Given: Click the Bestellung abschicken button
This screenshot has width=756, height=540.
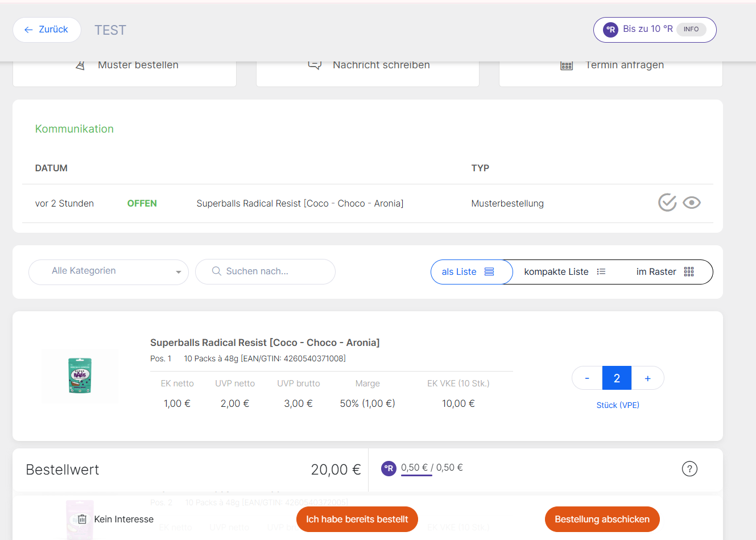Looking at the screenshot, I should click(602, 519).
